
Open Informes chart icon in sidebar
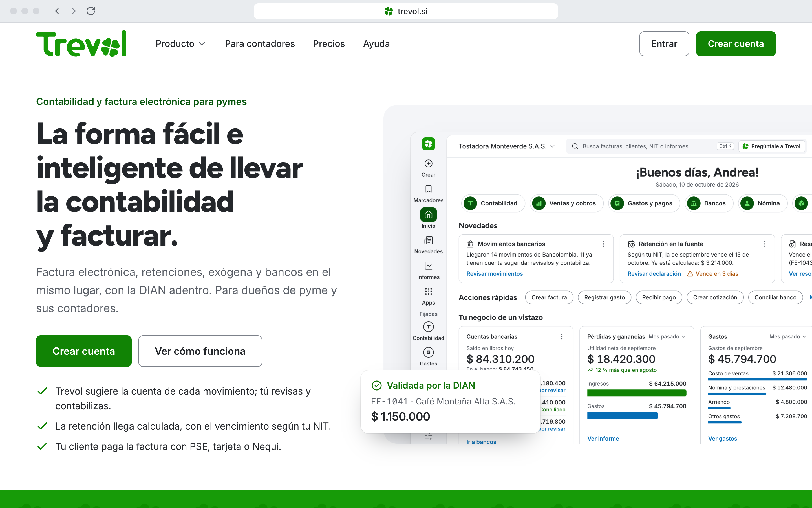(x=428, y=266)
